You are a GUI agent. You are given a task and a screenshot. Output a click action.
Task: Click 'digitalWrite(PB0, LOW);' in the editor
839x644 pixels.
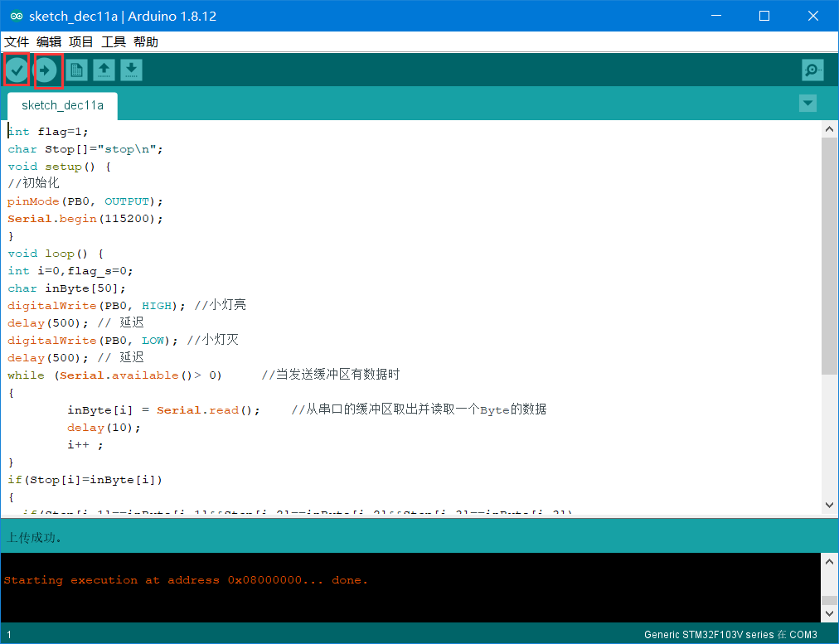coord(93,341)
